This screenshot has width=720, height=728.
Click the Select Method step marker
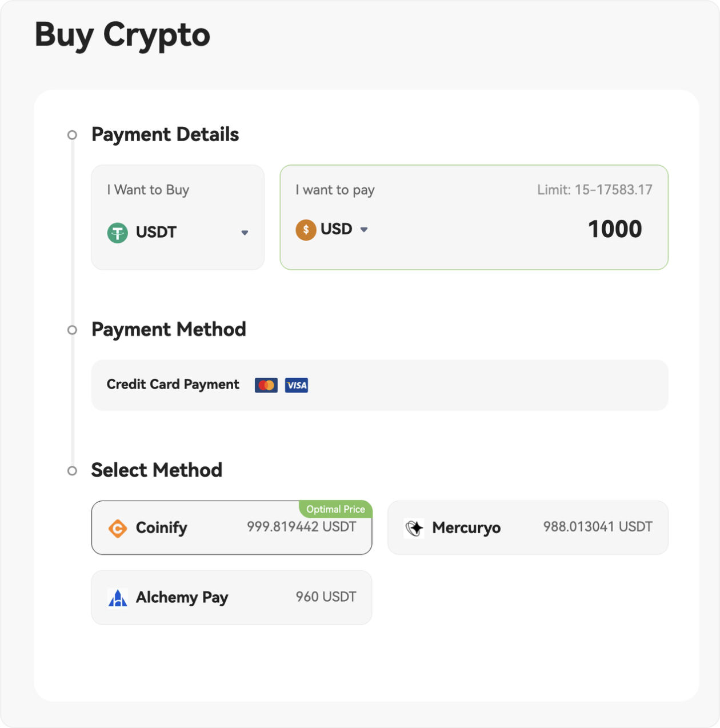(72, 471)
